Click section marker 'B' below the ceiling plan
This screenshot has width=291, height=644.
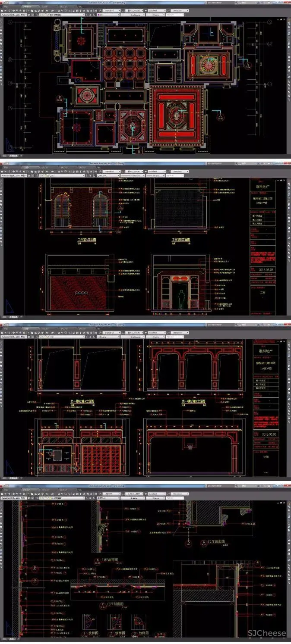coord(139,152)
